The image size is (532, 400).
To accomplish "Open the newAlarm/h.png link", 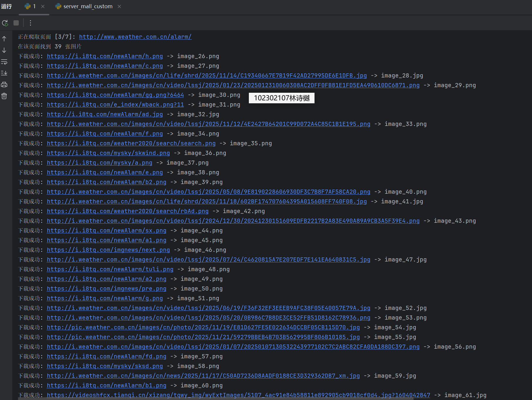I will 105,56.
